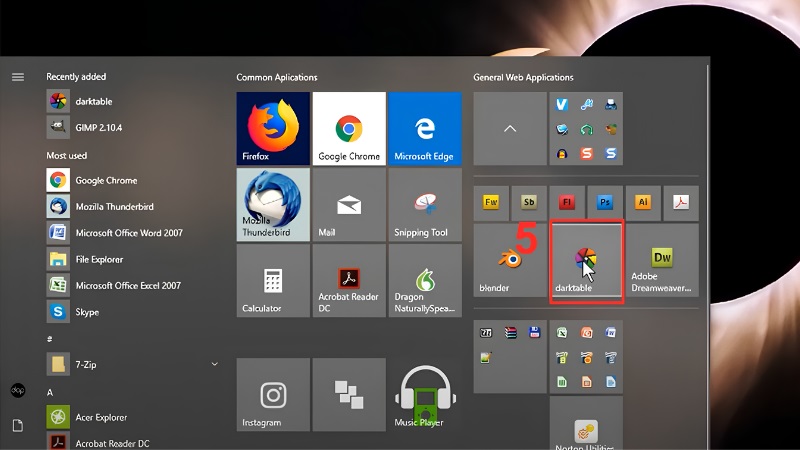Open the user account avatar button

(x=18, y=390)
